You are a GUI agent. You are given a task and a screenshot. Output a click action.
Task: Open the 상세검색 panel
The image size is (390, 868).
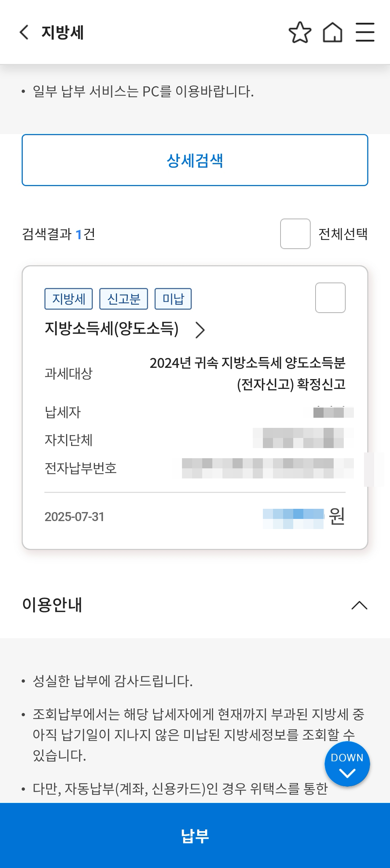tap(195, 160)
